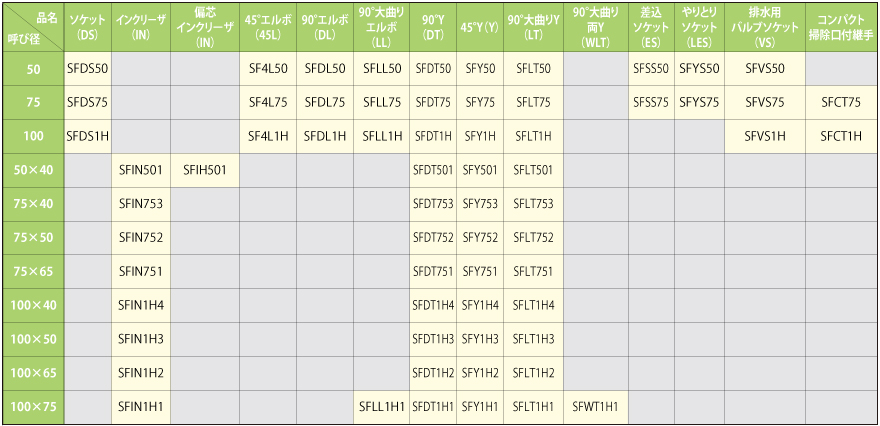Select the 90°大曲り両Y (WLT) header
The width and height of the screenshot is (880, 426).
[595, 26]
